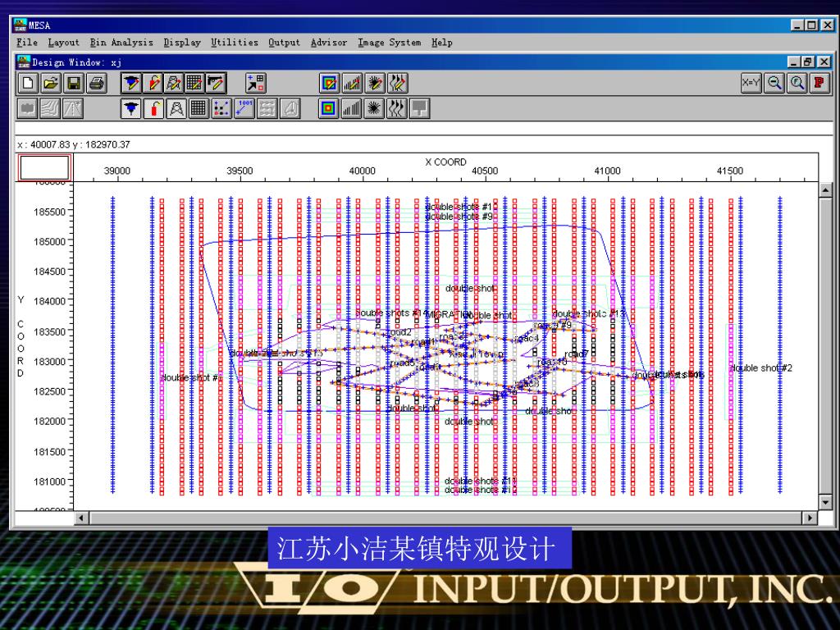840x630 pixels.
Task: Click the MESA application icon in title bar
Action: tap(21, 25)
